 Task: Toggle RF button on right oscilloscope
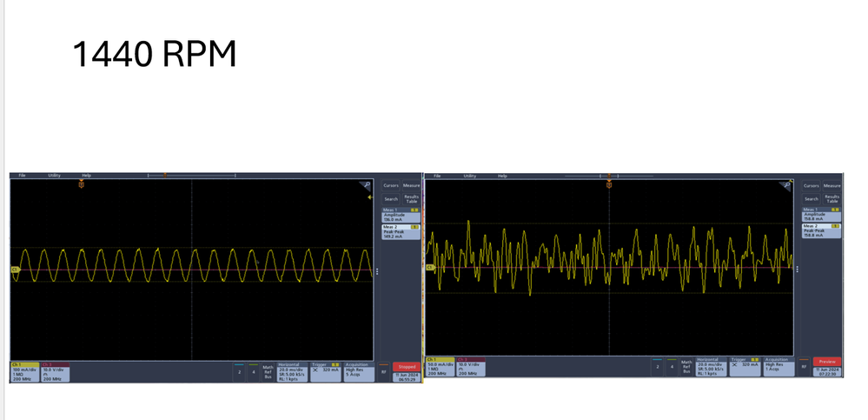804,367
